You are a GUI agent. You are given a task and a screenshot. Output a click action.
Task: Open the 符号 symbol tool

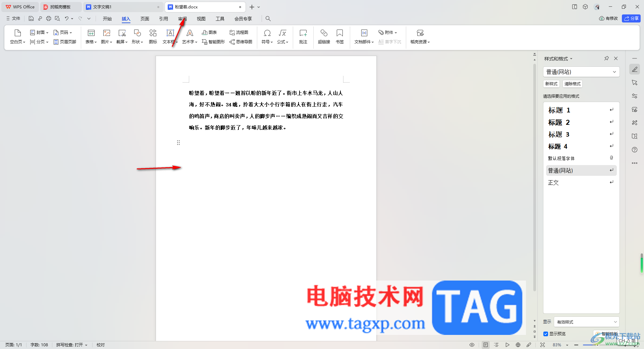click(x=267, y=37)
